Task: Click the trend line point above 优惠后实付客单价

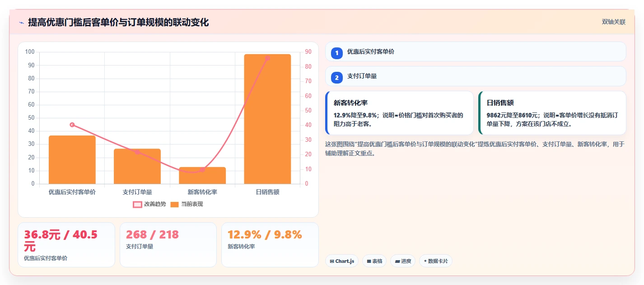Action: pyautogui.click(x=72, y=125)
